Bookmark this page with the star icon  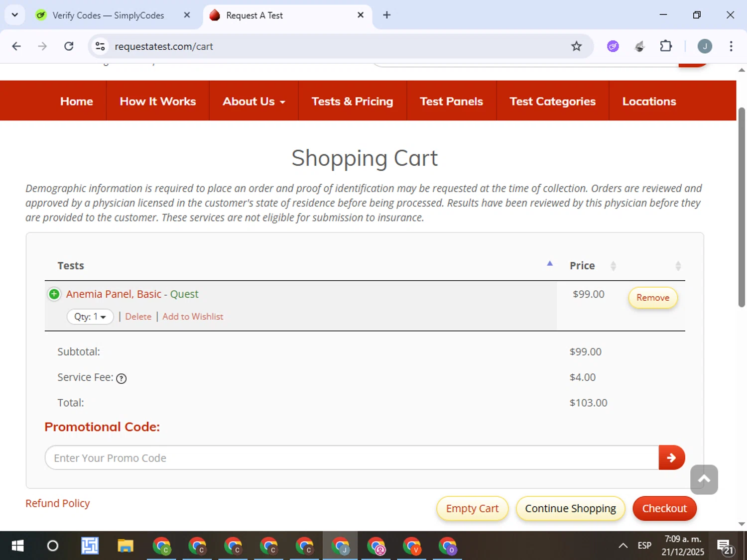point(576,46)
